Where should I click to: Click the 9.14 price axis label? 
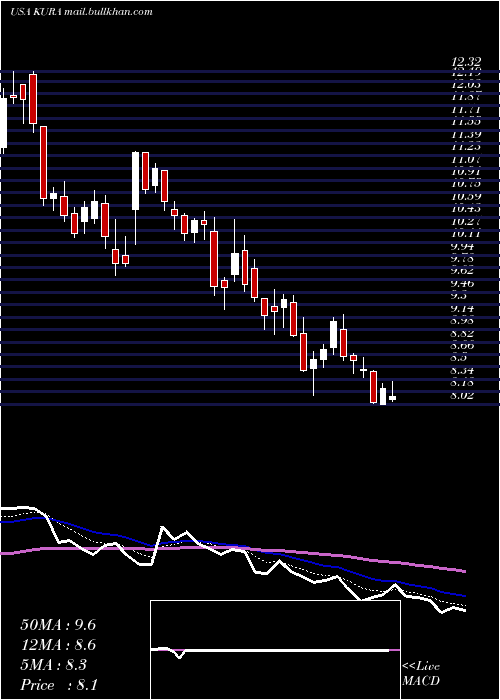pyautogui.click(x=464, y=308)
